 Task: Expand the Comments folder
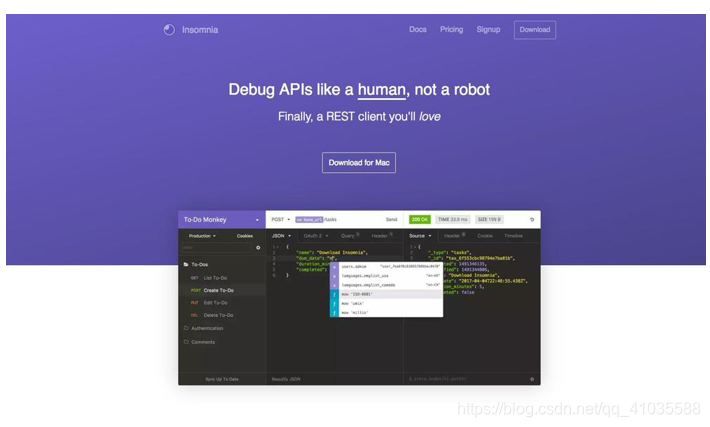coord(199,342)
